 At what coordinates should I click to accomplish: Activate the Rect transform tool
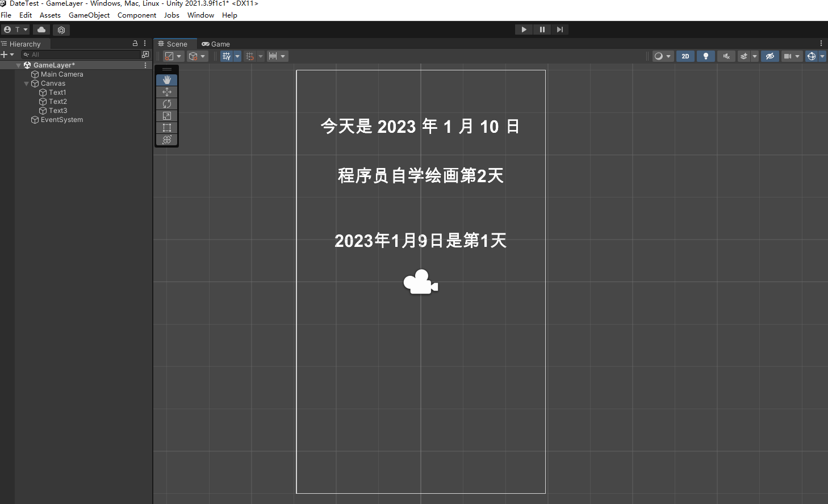[x=166, y=127]
